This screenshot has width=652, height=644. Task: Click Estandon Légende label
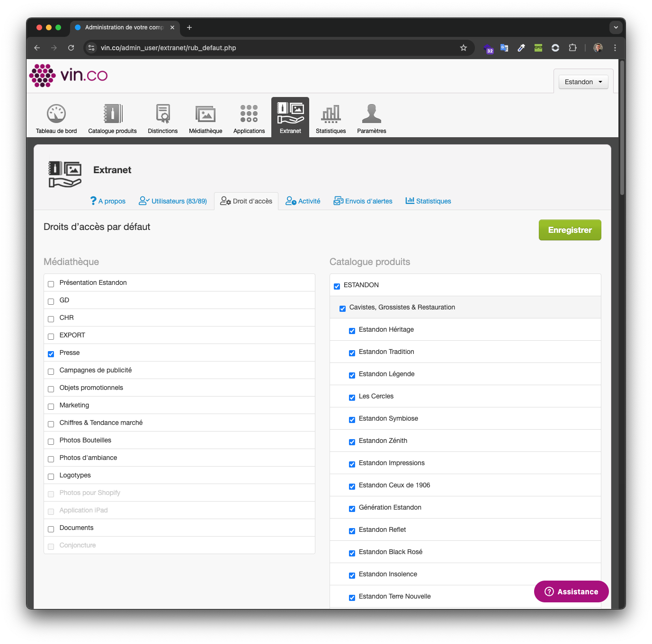coord(386,374)
